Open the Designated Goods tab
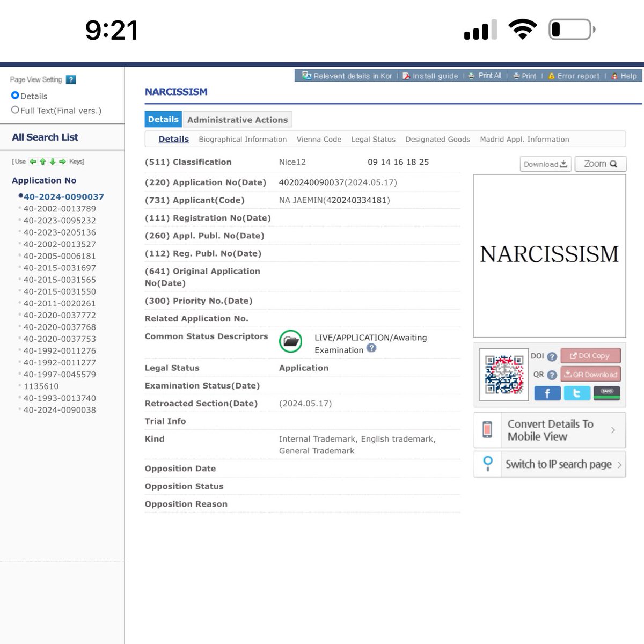644x644 pixels. [437, 139]
